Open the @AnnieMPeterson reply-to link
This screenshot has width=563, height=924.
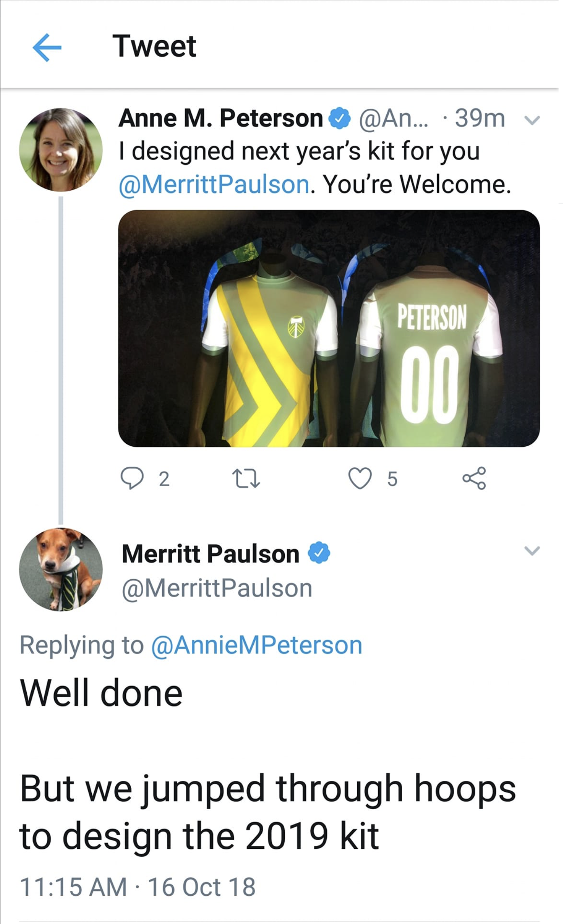tap(256, 645)
